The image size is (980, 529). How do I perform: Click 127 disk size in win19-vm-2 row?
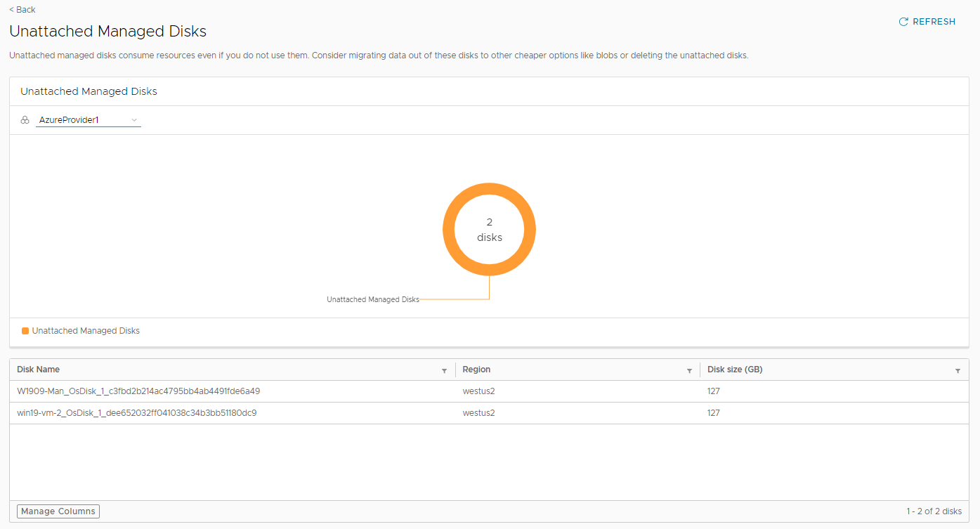pyautogui.click(x=714, y=413)
